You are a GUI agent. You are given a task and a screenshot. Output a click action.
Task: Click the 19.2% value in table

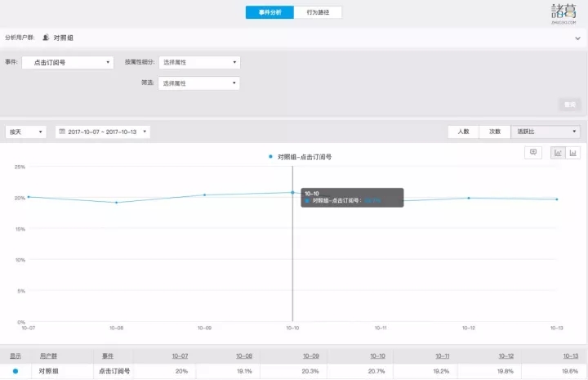tap(441, 371)
